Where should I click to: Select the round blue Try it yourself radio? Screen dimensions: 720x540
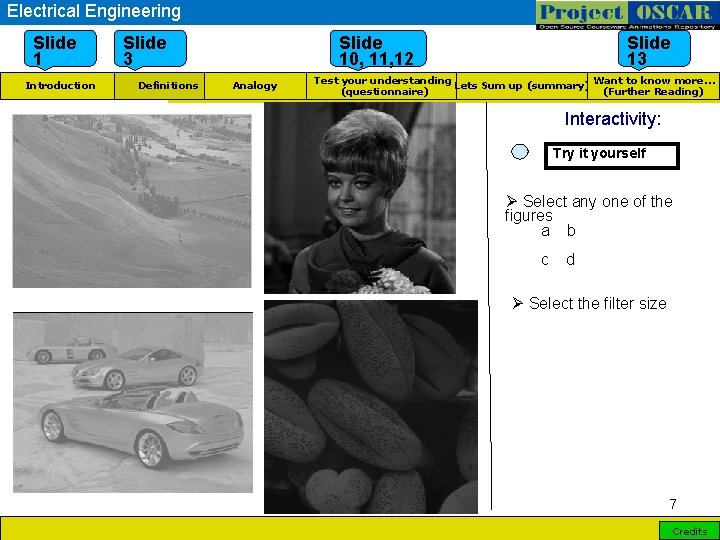click(520, 152)
